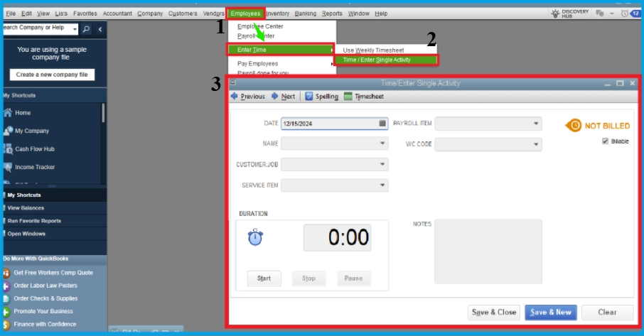The image size is (644, 336).
Task: Open Home shortcut in sidebar
Action: coord(23,113)
